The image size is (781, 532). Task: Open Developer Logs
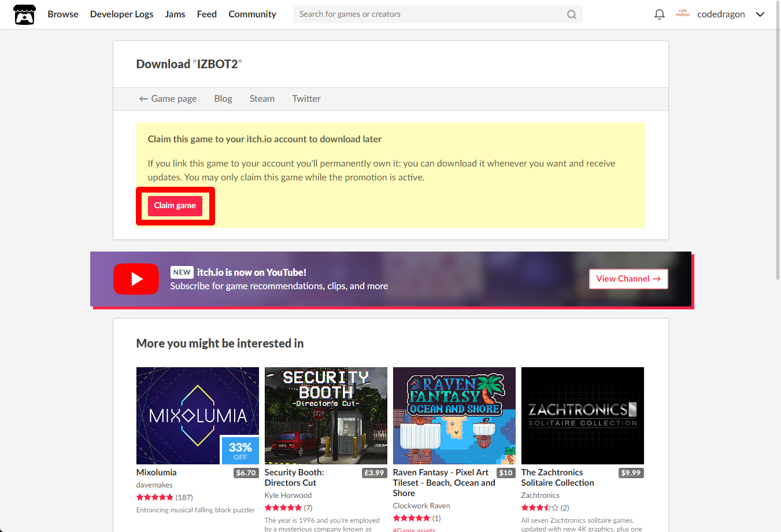coord(122,14)
